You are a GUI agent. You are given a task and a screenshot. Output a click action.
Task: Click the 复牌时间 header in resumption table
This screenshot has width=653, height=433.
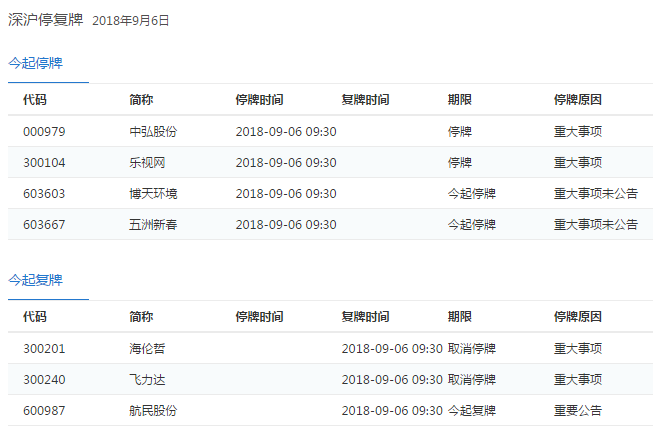tap(365, 317)
